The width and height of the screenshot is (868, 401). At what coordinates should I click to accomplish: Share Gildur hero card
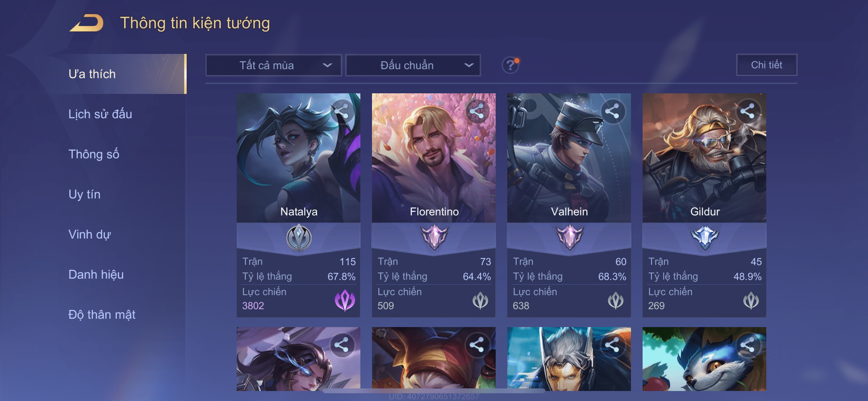pyautogui.click(x=747, y=111)
